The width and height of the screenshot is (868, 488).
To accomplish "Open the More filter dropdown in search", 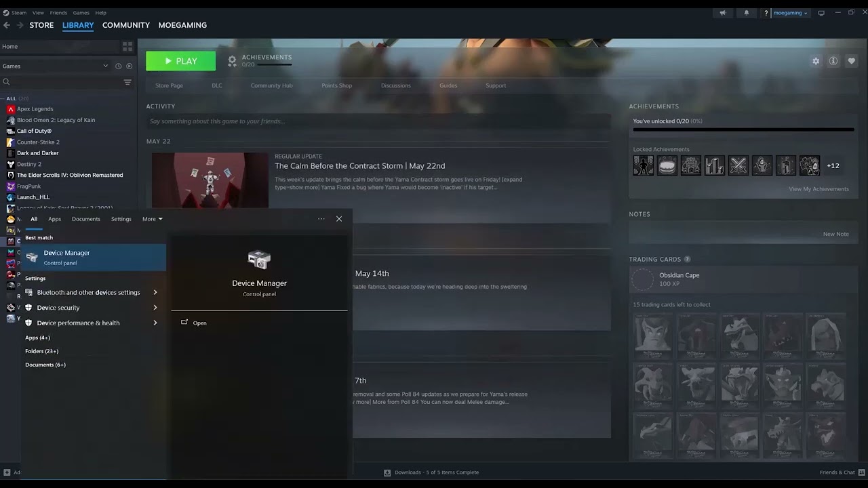I will coord(153,219).
